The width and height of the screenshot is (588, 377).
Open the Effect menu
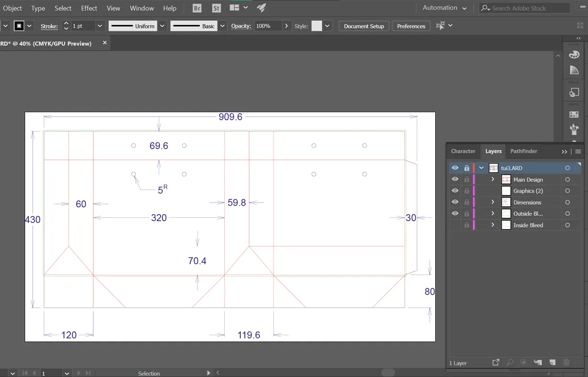point(89,8)
